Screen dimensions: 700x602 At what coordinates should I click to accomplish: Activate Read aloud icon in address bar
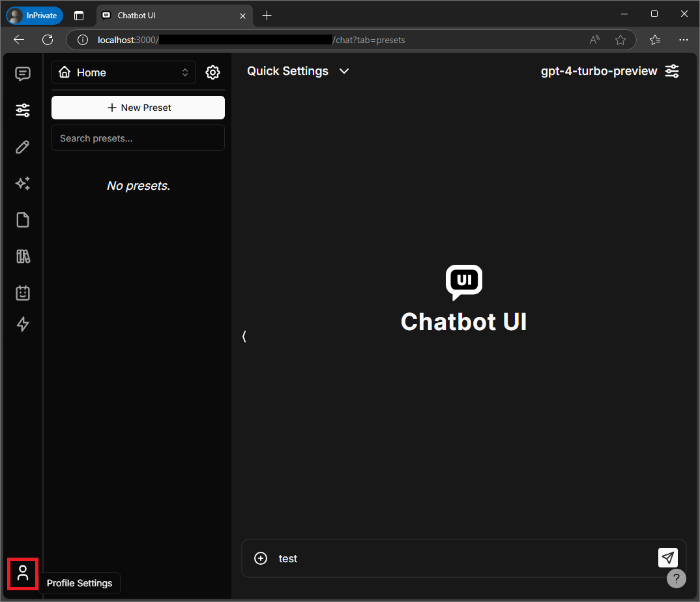(594, 40)
